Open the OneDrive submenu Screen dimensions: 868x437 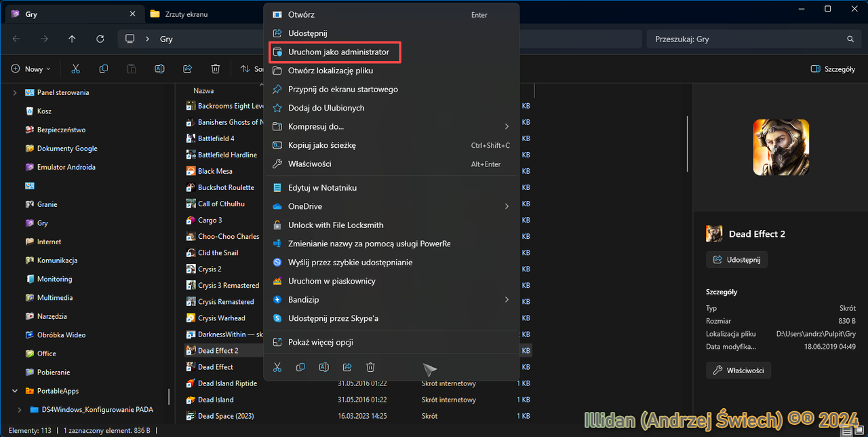[391, 206]
